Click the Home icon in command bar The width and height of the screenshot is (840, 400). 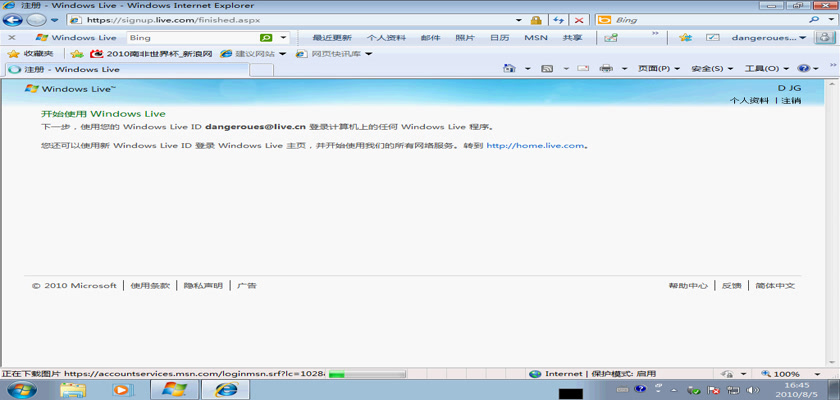pos(510,69)
